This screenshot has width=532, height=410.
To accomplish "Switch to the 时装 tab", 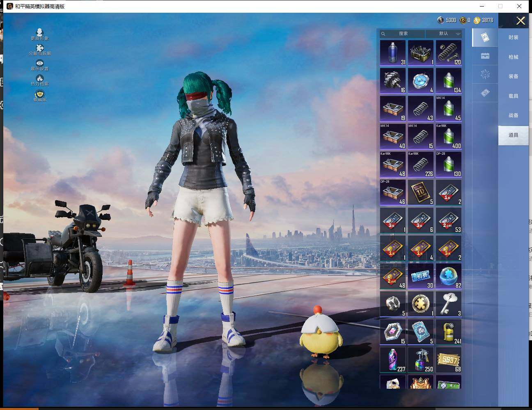I will click(513, 37).
